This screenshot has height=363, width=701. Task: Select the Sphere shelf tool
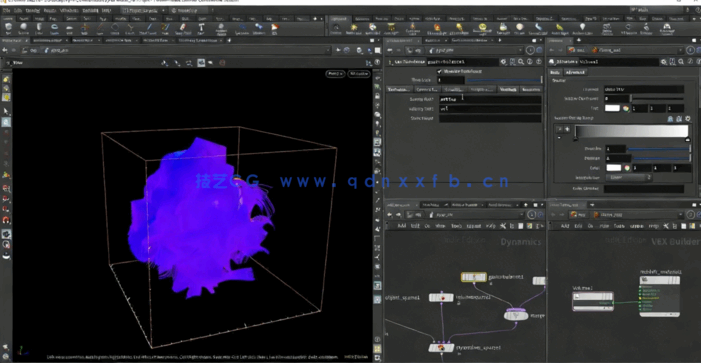click(24, 29)
